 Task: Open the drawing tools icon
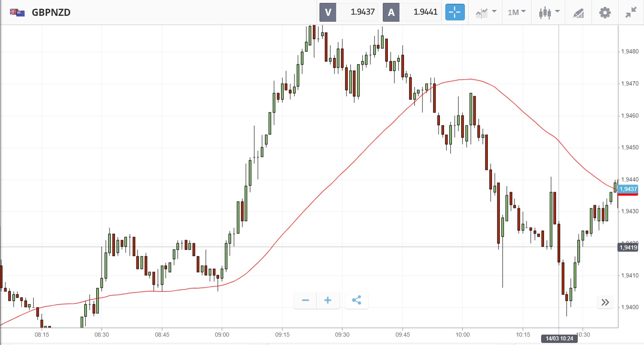[x=578, y=13]
